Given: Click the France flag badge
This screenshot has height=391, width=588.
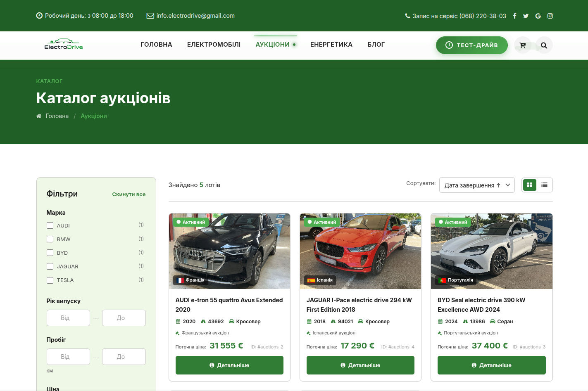Looking at the screenshot, I should 191,280.
